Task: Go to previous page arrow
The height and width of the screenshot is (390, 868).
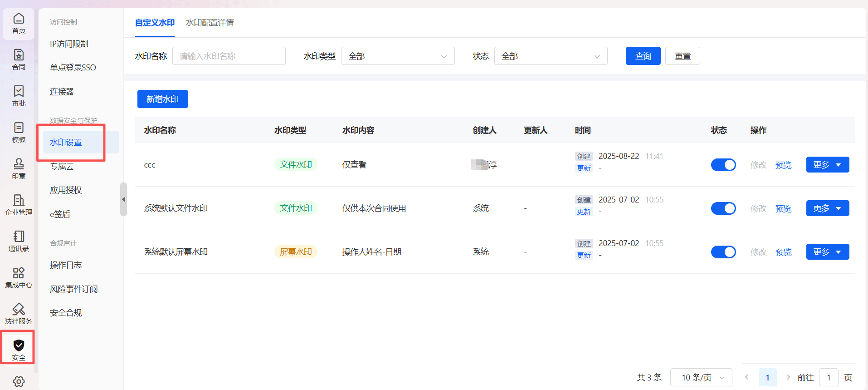Action: pos(746,377)
